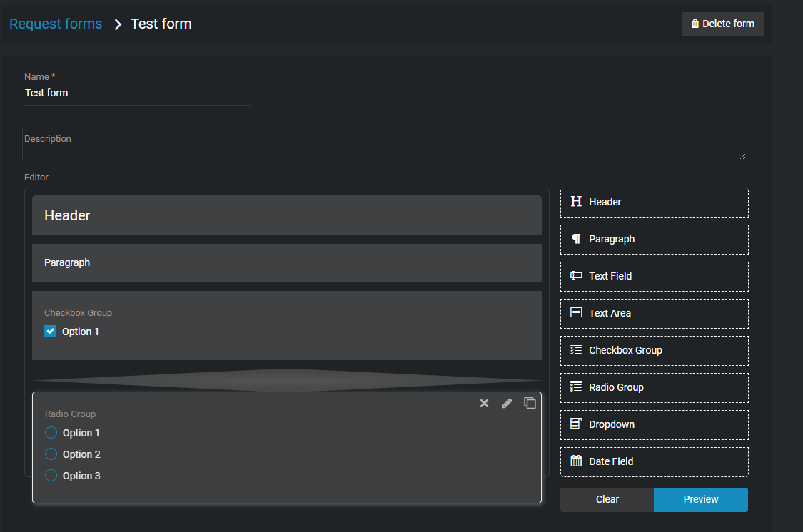Select Option 3 in the Radio Group
803x532 pixels.
pos(50,475)
